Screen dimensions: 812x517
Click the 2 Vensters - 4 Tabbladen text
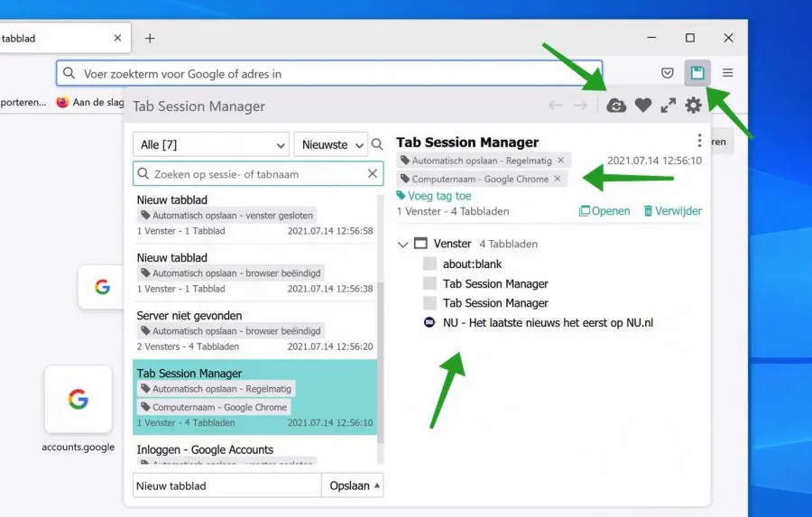pos(188,346)
